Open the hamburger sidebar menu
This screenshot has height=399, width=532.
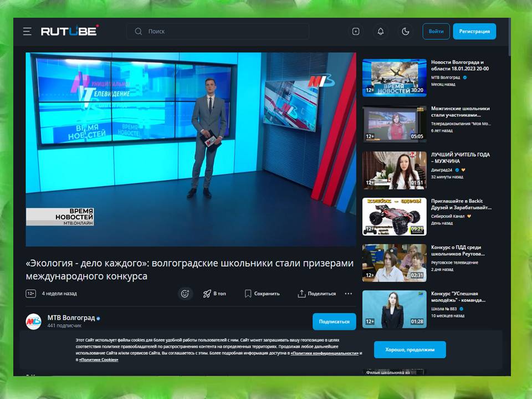tap(27, 32)
